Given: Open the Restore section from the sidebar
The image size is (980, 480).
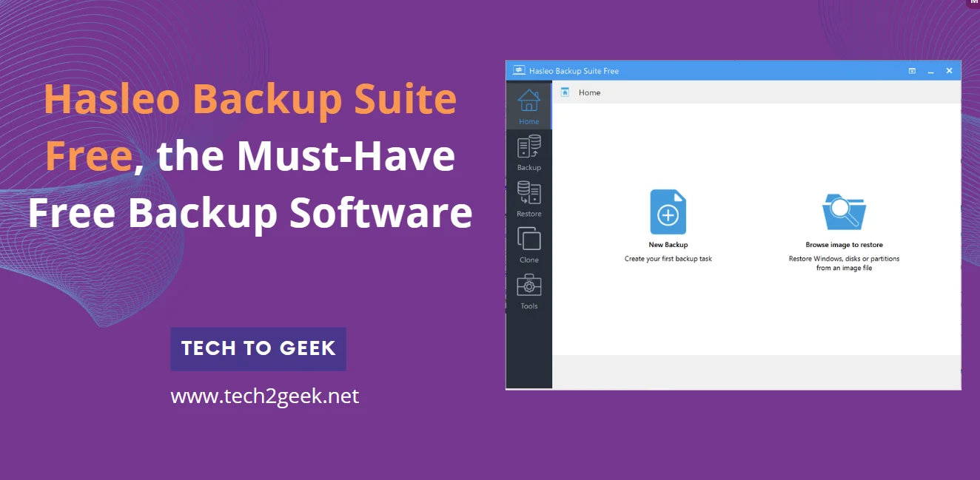Looking at the screenshot, I should pos(528,195).
